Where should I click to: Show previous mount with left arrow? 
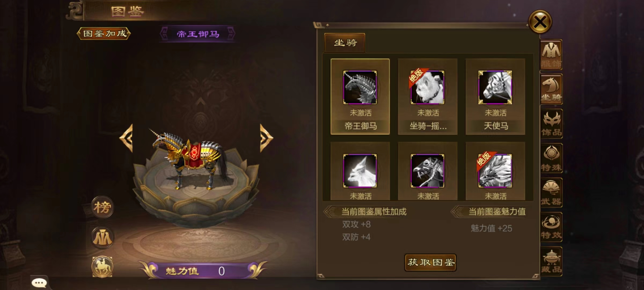[x=126, y=138]
